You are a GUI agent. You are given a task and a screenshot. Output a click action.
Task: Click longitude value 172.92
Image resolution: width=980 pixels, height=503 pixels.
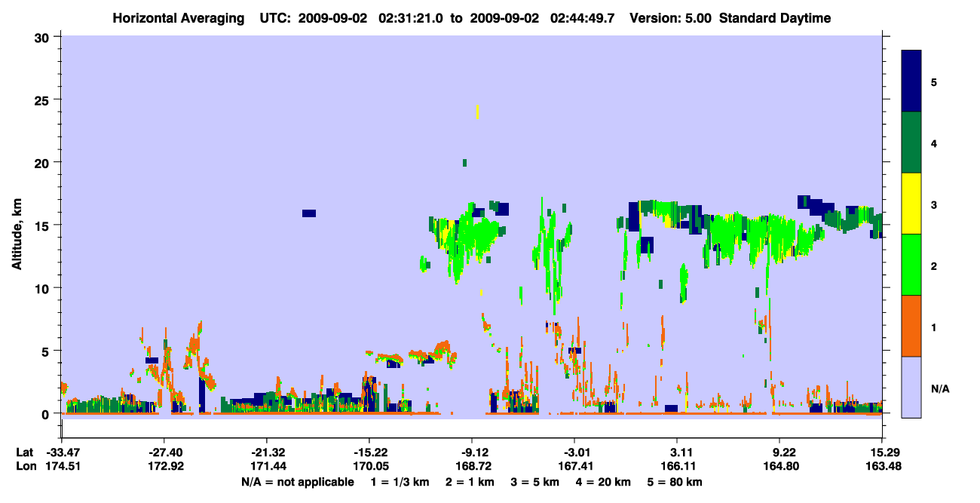(164, 466)
